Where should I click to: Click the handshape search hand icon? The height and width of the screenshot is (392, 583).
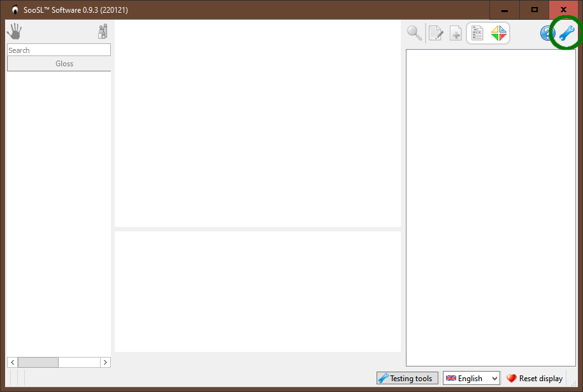click(15, 31)
